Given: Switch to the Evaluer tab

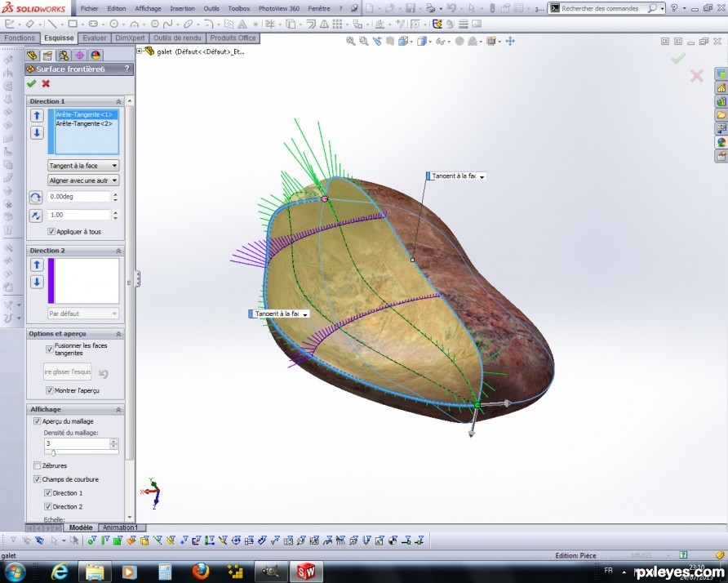Looking at the screenshot, I should (95, 38).
